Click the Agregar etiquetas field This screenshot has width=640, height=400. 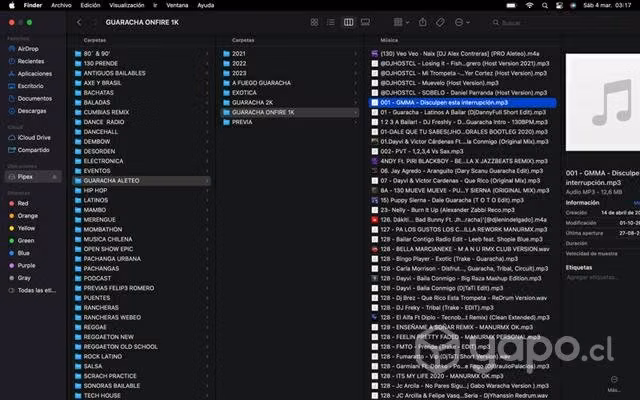point(592,278)
